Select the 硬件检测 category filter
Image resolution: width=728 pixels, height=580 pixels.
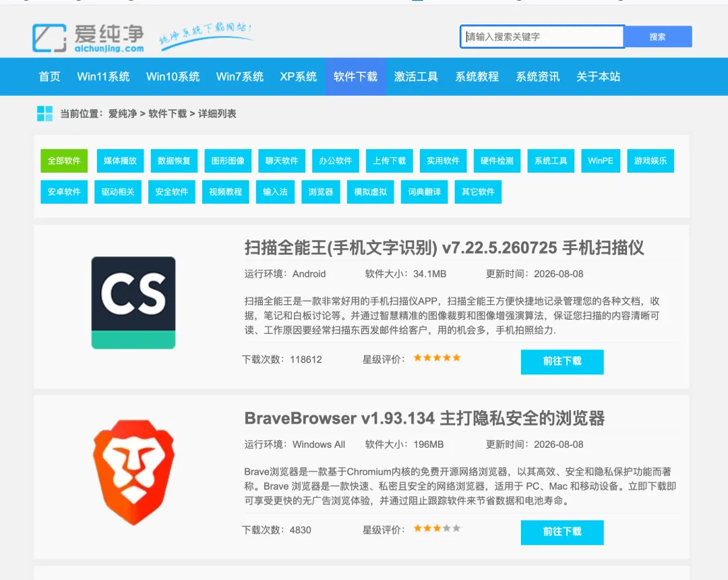coord(497,161)
